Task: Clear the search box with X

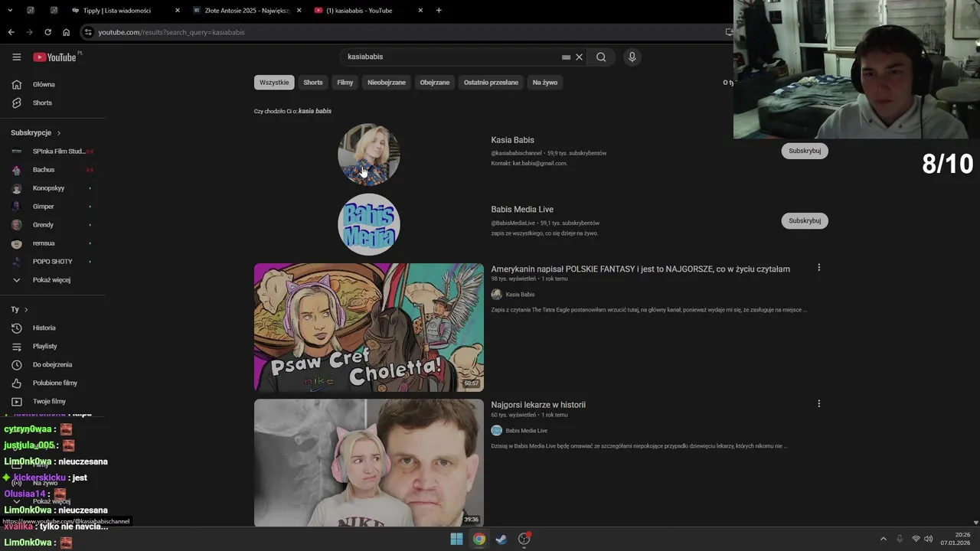Action: [x=580, y=57]
